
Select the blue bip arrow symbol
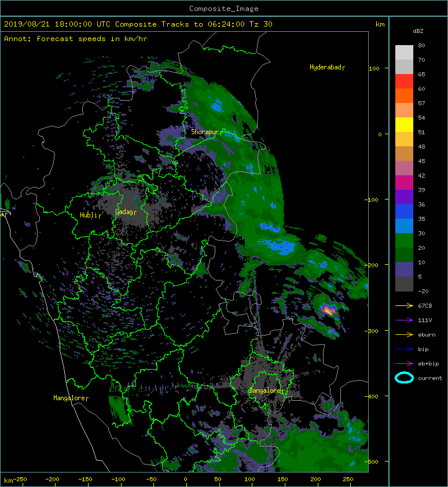pos(404,349)
